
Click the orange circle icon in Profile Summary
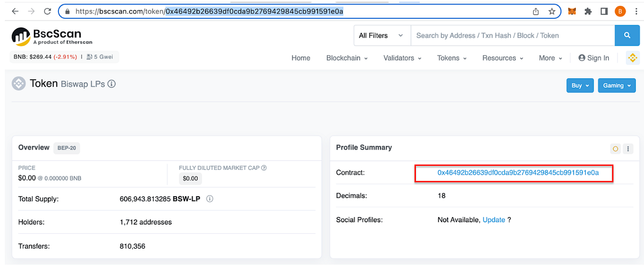616,148
